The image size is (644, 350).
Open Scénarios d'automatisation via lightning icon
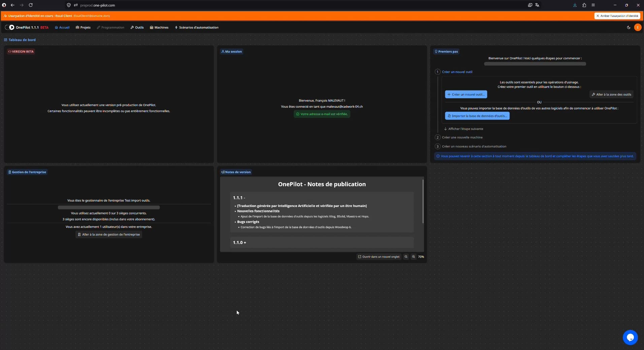(176, 27)
